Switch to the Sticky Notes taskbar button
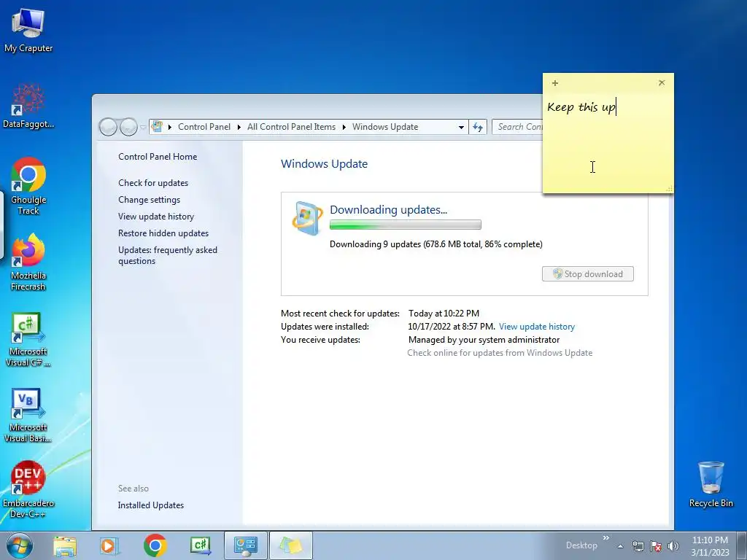The height and width of the screenshot is (560, 747). [x=291, y=545]
